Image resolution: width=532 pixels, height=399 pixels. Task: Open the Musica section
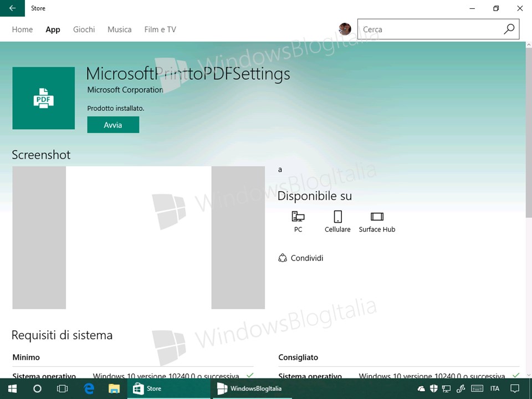coord(120,29)
